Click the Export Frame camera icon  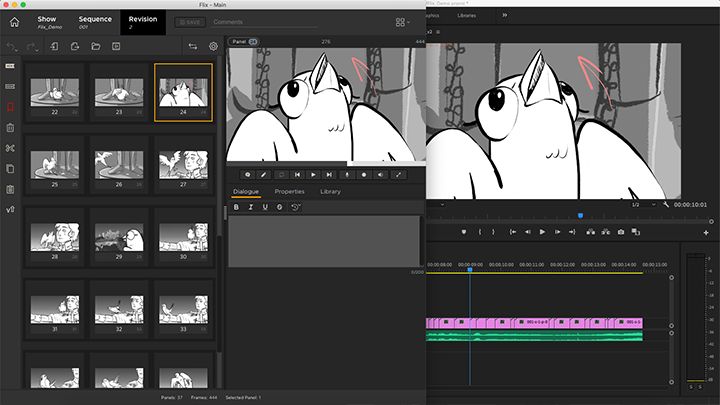pyautogui.click(x=621, y=232)
